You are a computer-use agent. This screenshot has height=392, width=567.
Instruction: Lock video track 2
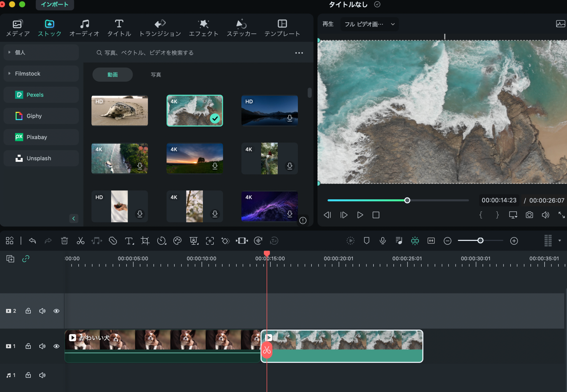point(28,311)
